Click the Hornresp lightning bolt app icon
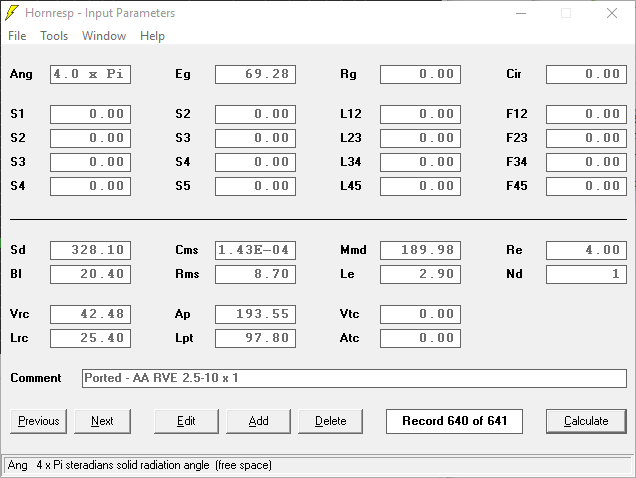 tap(12, 13)
